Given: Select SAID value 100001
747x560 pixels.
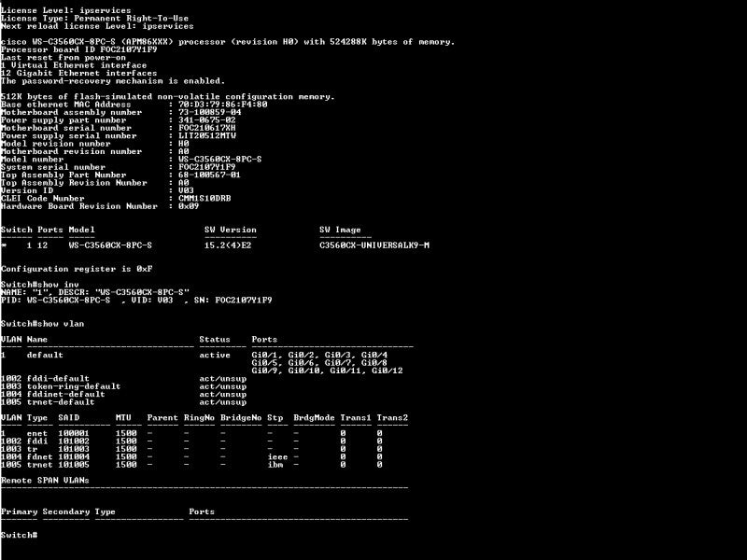Looking at the screenshot, I should (74, 433).
